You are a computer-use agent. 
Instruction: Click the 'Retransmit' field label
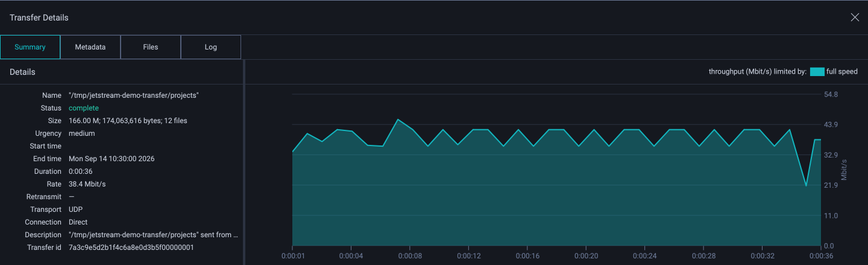click(x=44, y=197)
